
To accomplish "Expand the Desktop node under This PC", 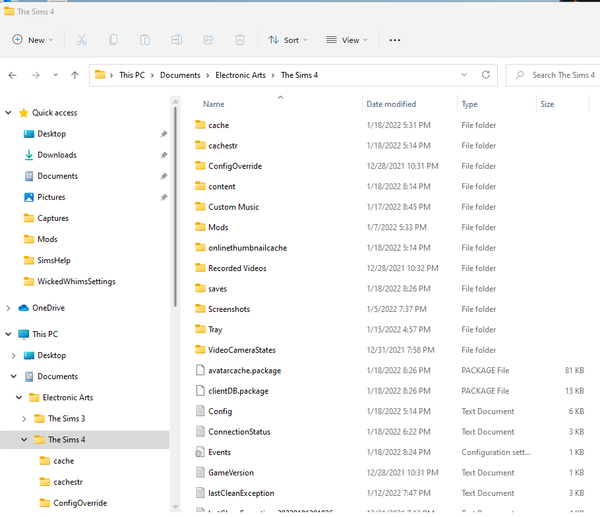I will click(x=13, y=356).
